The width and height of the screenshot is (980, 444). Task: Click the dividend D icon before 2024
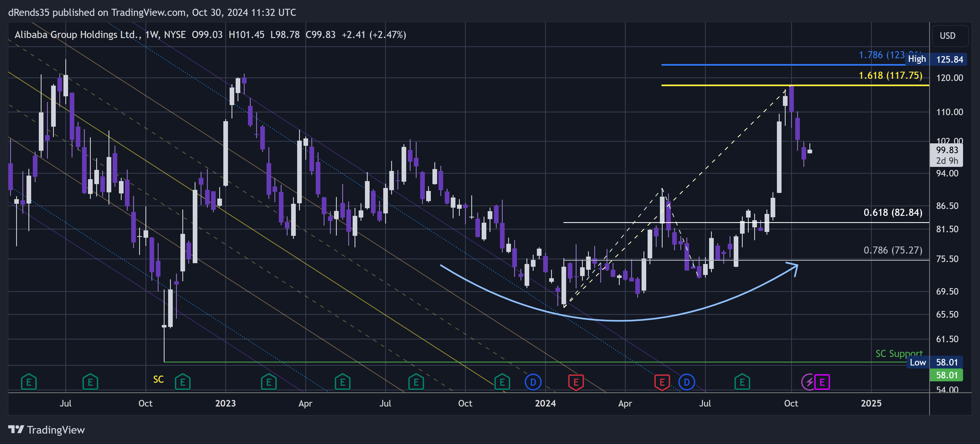533,382
